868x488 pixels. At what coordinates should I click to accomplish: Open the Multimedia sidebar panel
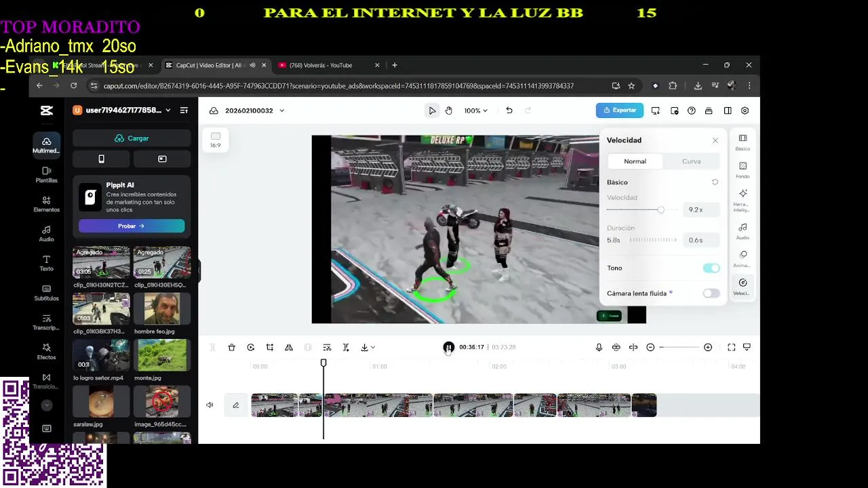click(46, 145)
